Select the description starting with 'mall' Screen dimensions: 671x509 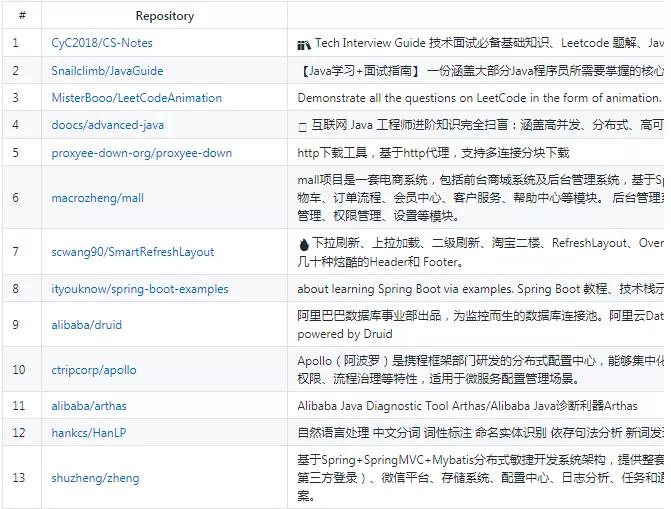[x=481, y=198]
